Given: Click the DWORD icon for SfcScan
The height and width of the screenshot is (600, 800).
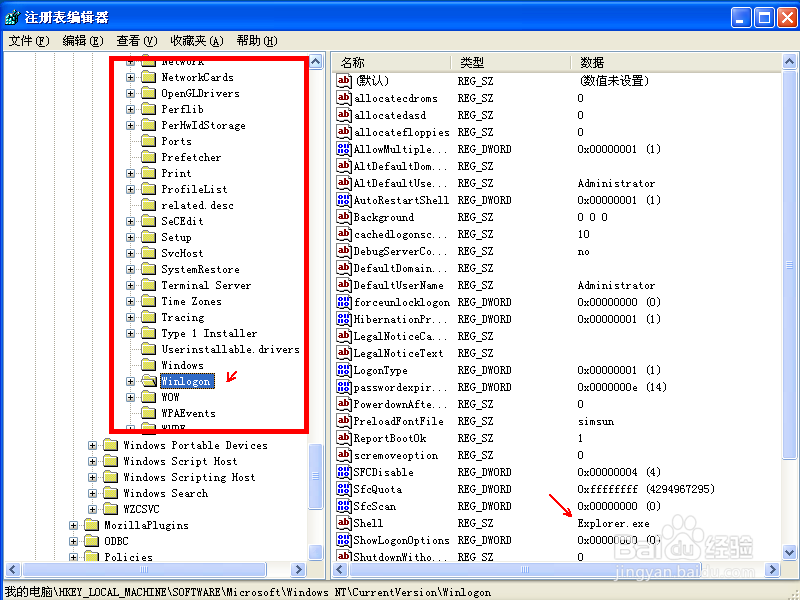Looking at the screenshot, I should click(344, 506).
